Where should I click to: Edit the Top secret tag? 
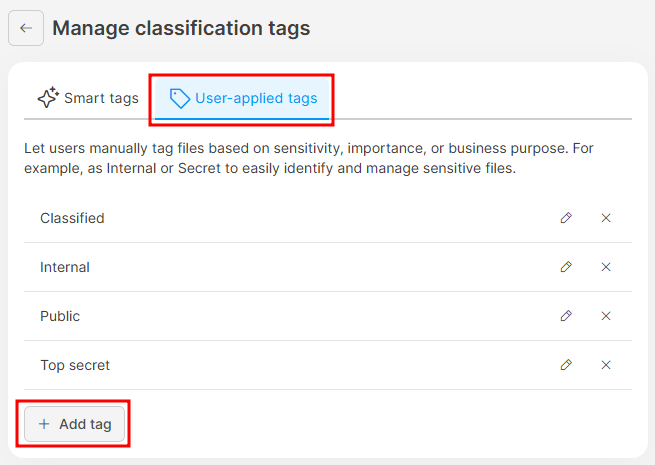566,365
